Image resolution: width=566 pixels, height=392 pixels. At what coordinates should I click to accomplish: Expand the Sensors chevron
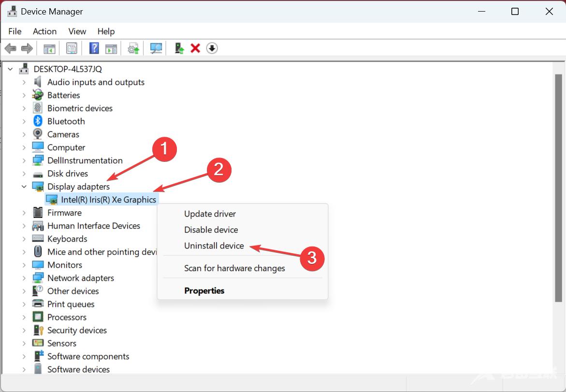(24, 343)
